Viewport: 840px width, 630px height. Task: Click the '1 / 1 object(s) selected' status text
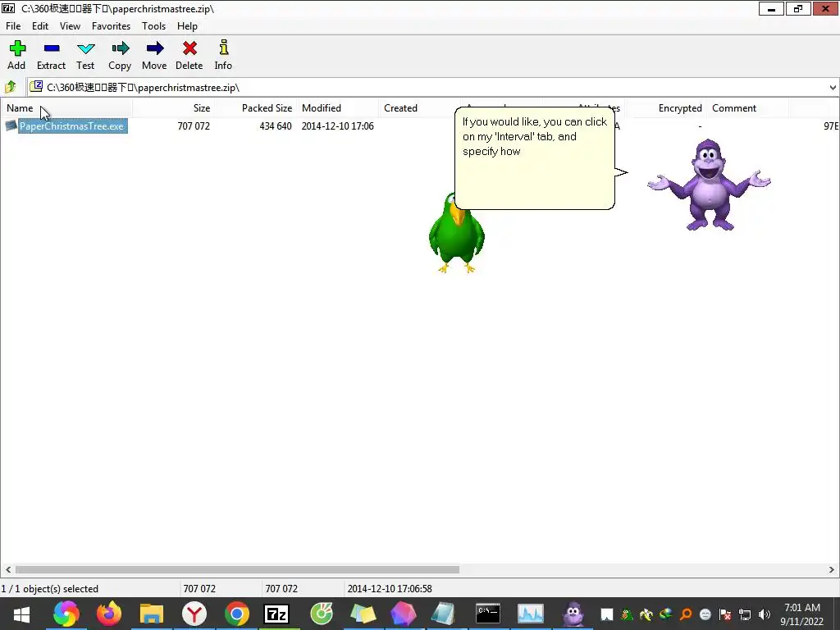click(x=50, y=589)
